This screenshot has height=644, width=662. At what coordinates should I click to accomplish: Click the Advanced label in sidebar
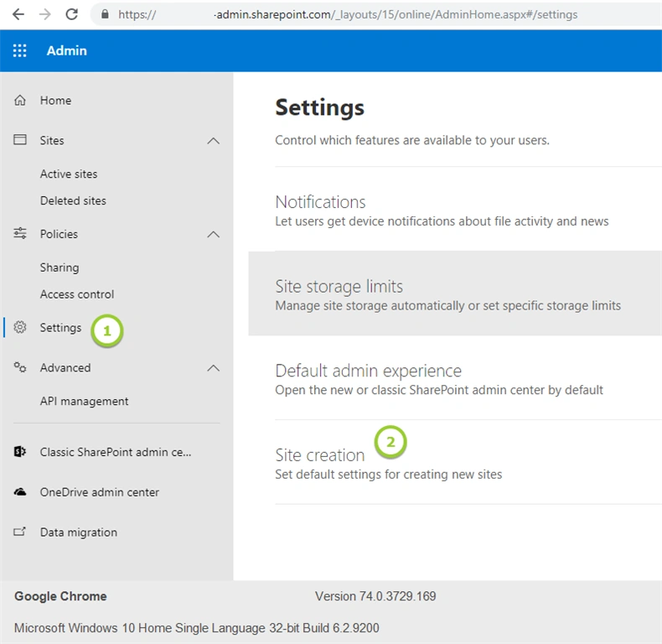[x=65, y=367]
